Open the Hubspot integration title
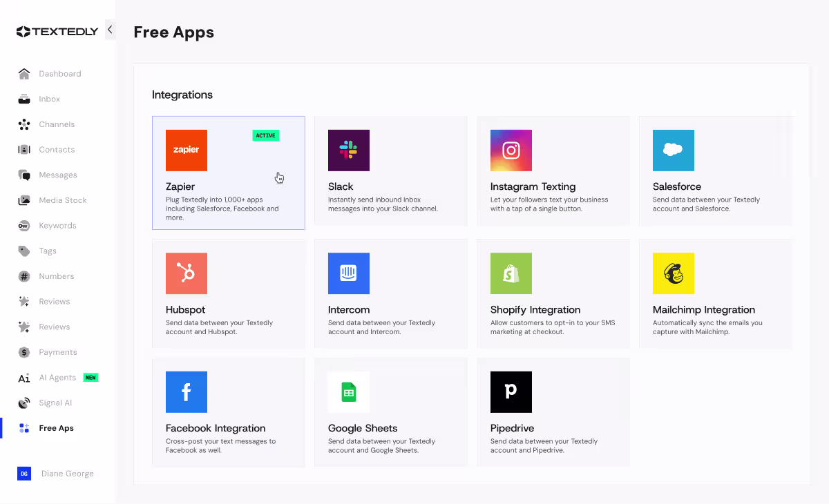 tap(185, 310)
